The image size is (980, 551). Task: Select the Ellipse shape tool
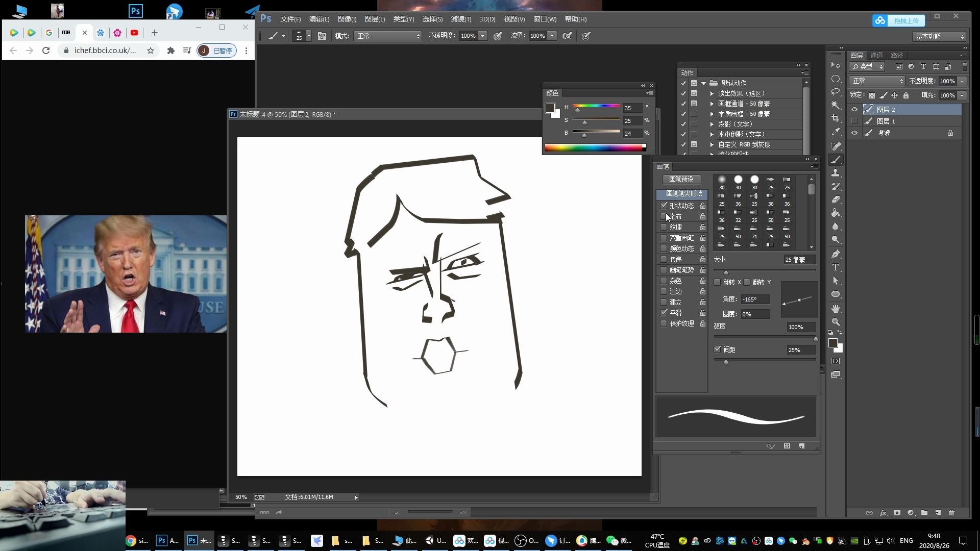836,294
